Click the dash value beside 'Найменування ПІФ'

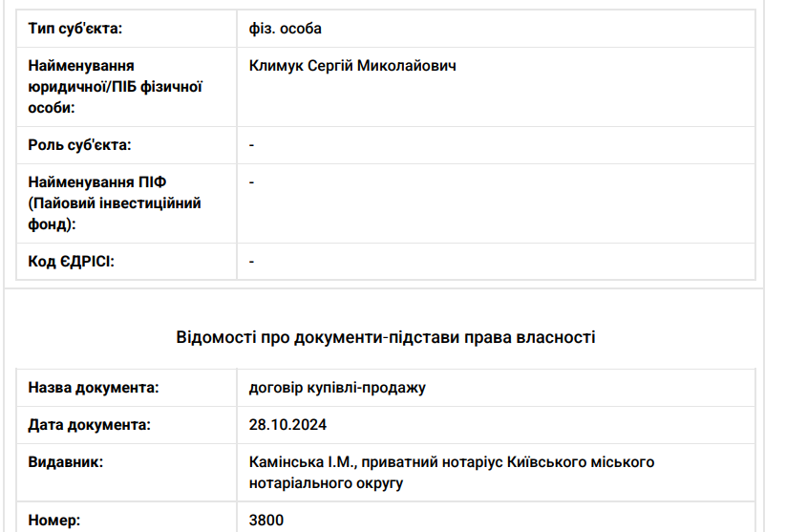251,181
